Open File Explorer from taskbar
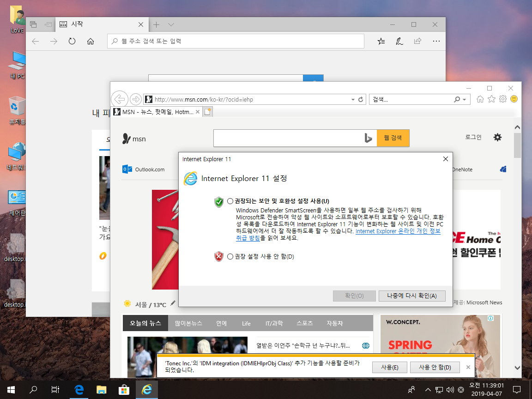The height and width of the screenshot is (399, 532). coord(102,389)
